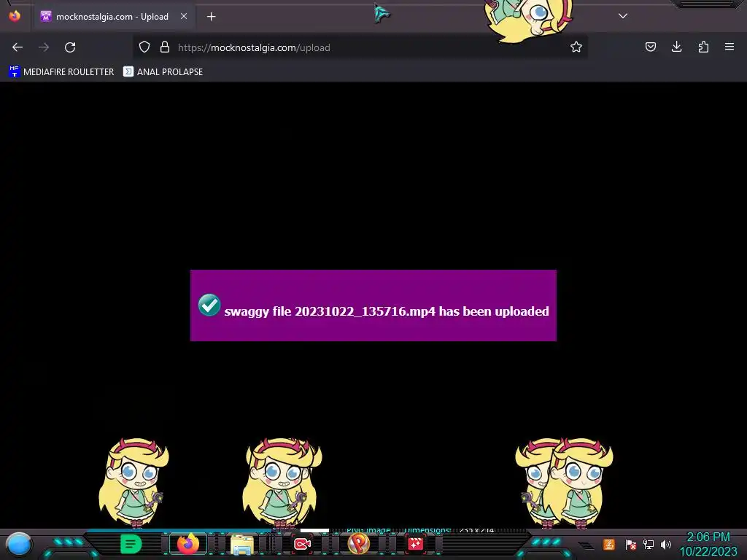Screen dimensions: 747x560
Task: Go back to the previous page
Action: [18, 47]
